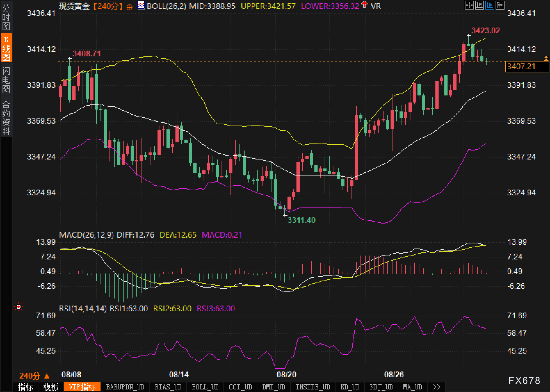Image resolution: width=550 pixels, height=392 pixels.
Task: Toggle the blue highlighted chart play icon
Action: coord(489,5)
